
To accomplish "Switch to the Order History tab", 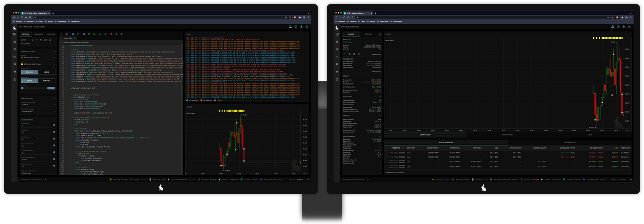I will (x=570, y=142).
